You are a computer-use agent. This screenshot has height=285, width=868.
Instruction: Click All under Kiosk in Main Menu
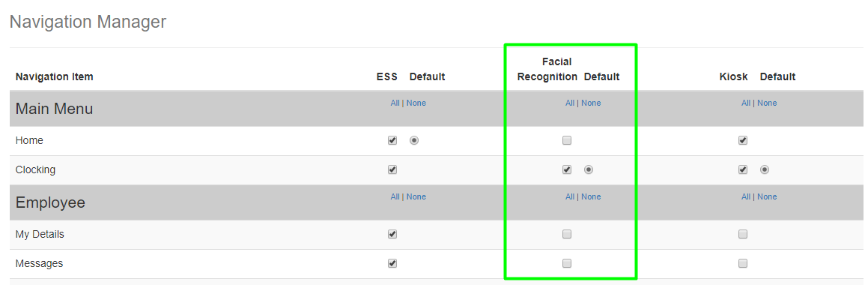click(x=746, y=103)
